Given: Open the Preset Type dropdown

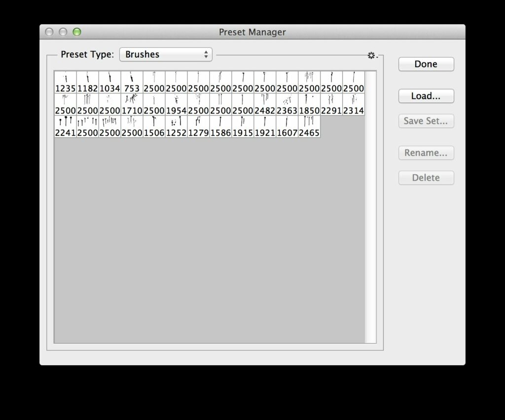Looking at the screenshot, I should 166,55.
